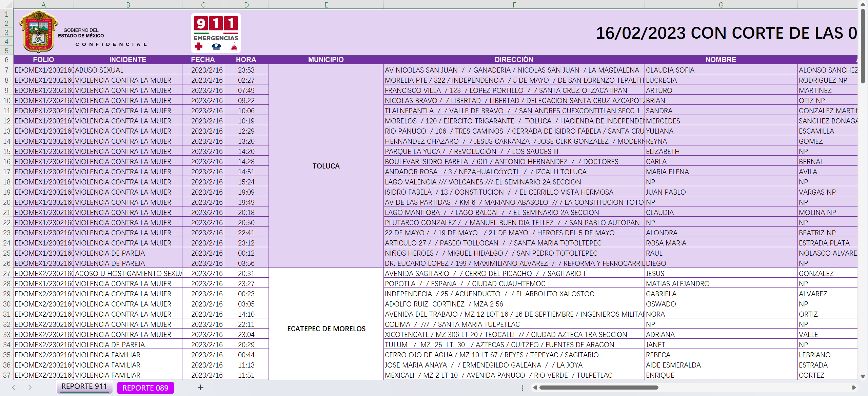Click horizontal scrollbar left arrow
Screen dimensions: 868x396
535,388
